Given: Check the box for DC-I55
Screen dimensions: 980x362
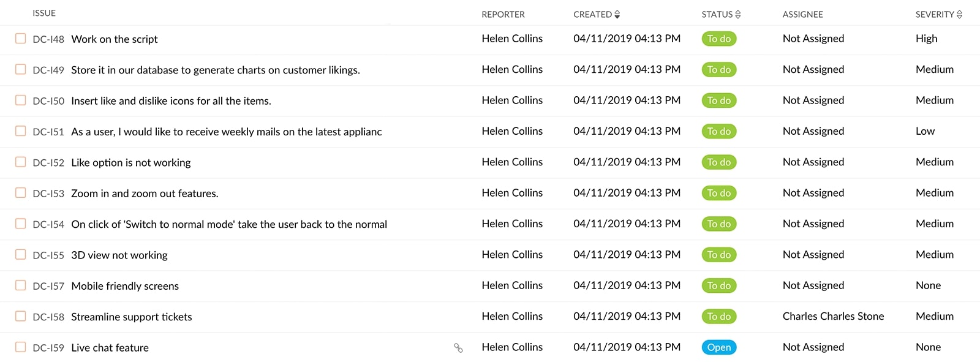Looking at the screenshot, I should tap(20, 254).
